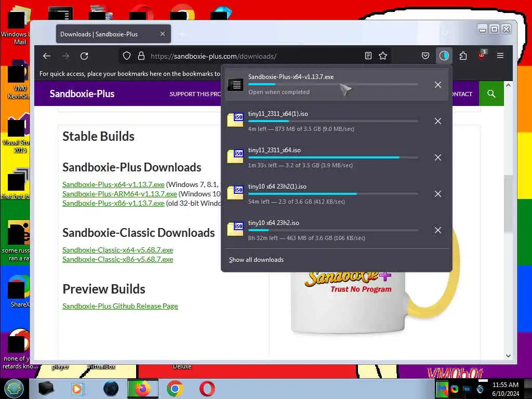Click scroll up arrow of page scrollbar
This screenshot has height=399, width=532.
508,86
